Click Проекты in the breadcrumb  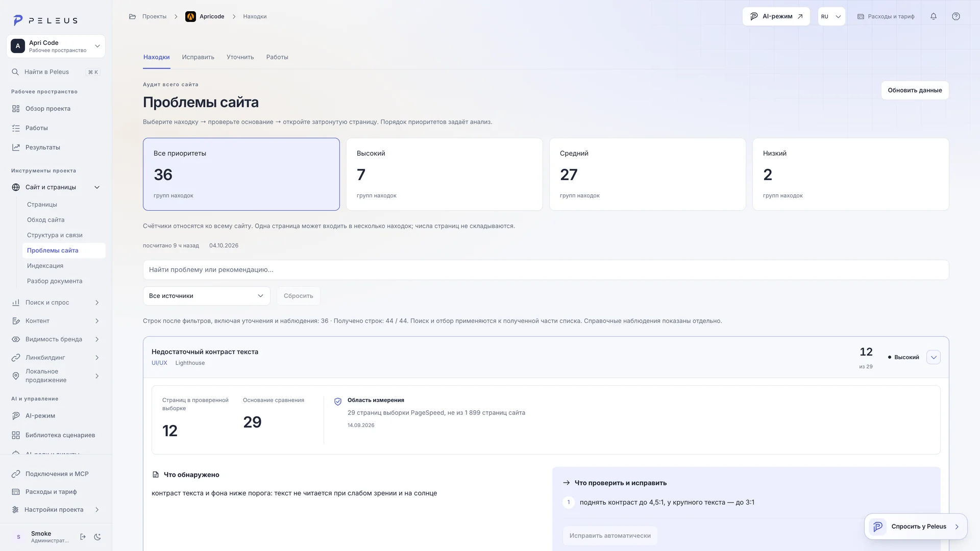tap(154, 16)
